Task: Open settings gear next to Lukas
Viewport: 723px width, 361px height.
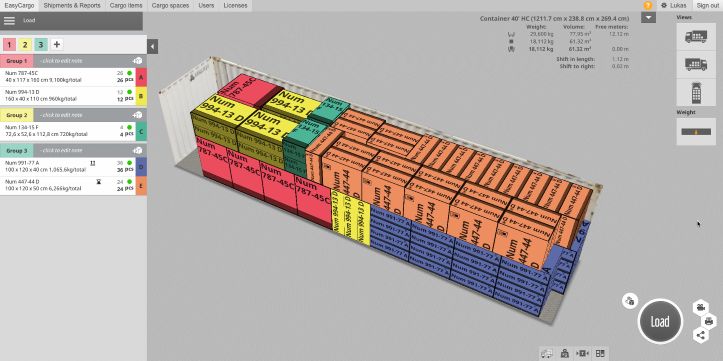Action: pyautogui.click(x=664, y=6)
